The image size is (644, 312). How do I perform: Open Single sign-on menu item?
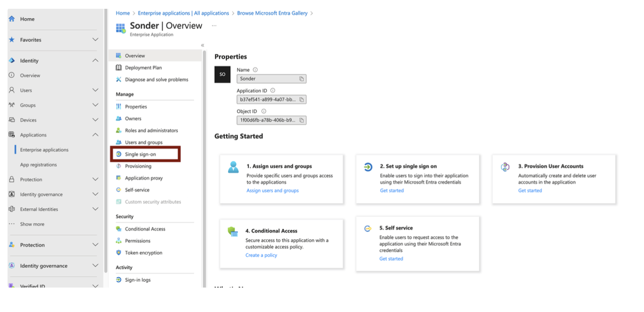pyautogui.click(x=140, y=154)
